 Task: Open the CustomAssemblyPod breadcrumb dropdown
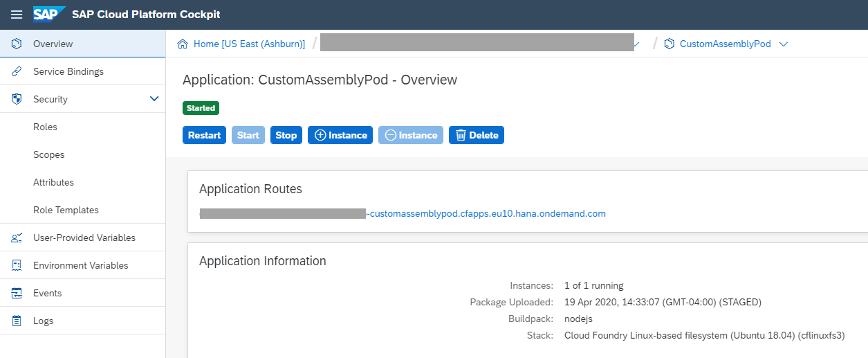(784, 44)
